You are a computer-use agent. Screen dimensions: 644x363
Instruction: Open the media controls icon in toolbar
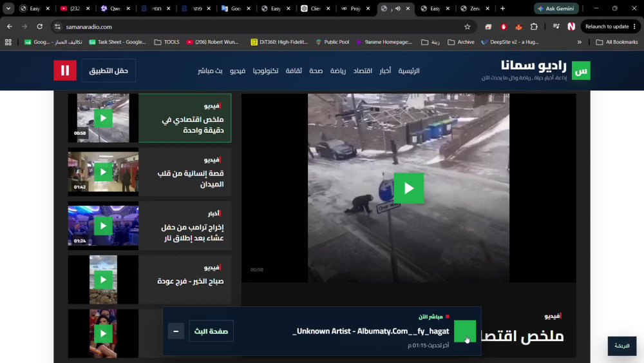coord(556,26)
